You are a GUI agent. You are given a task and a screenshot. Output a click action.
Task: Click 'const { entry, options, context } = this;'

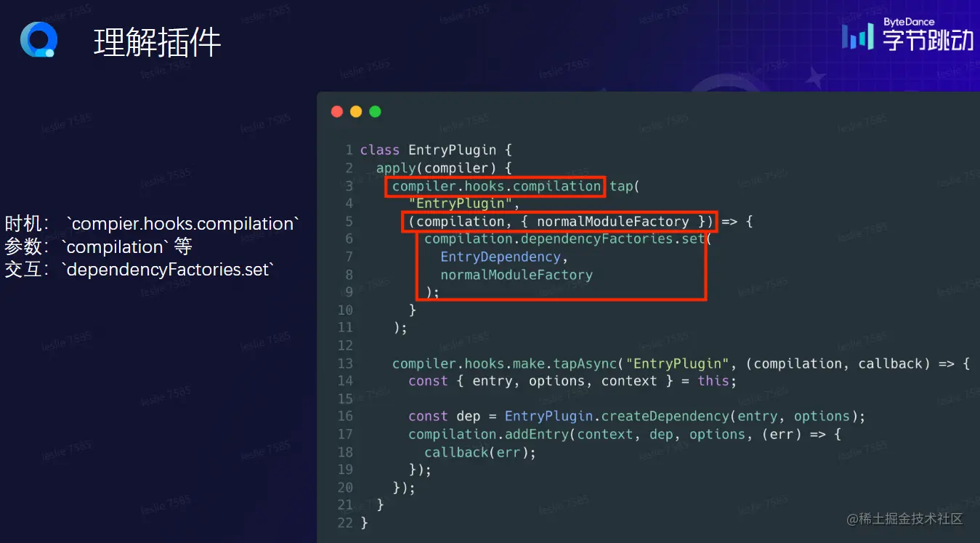coord(572,381)
